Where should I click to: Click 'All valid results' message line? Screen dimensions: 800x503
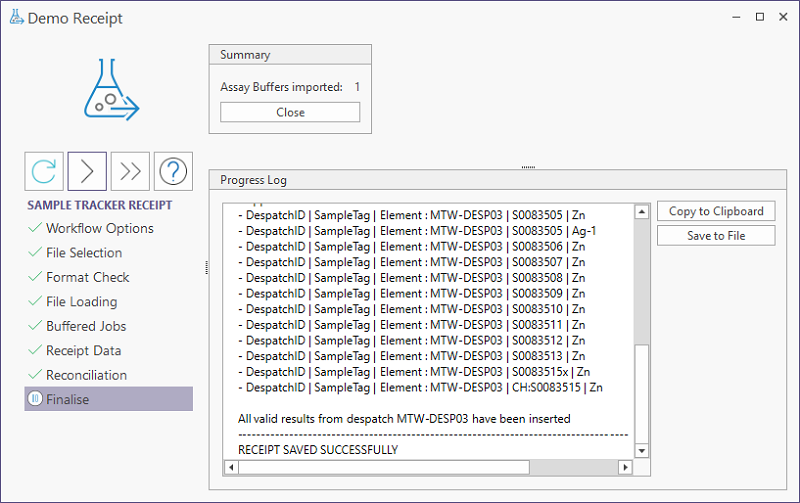click(x=404, y=419)
